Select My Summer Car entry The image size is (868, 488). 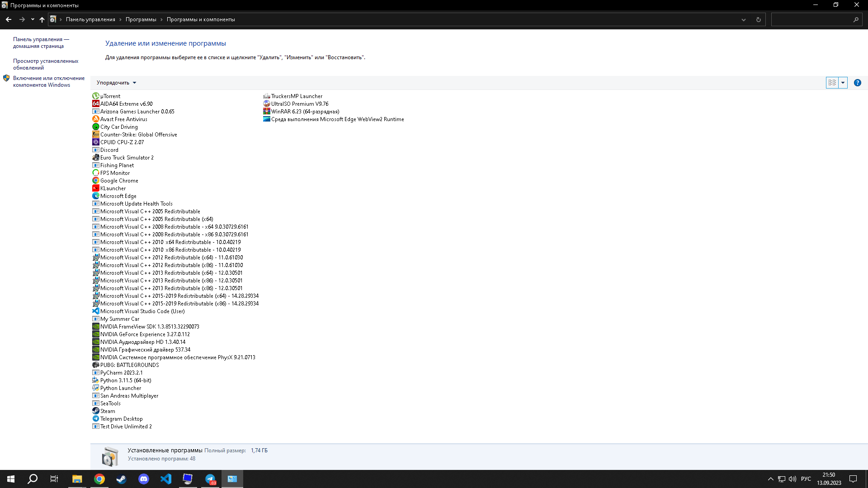(x=116, y=319)
